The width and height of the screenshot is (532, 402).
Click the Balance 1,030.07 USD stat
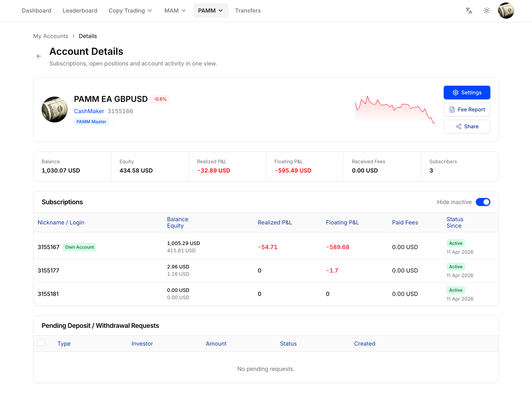click(72, 166)
